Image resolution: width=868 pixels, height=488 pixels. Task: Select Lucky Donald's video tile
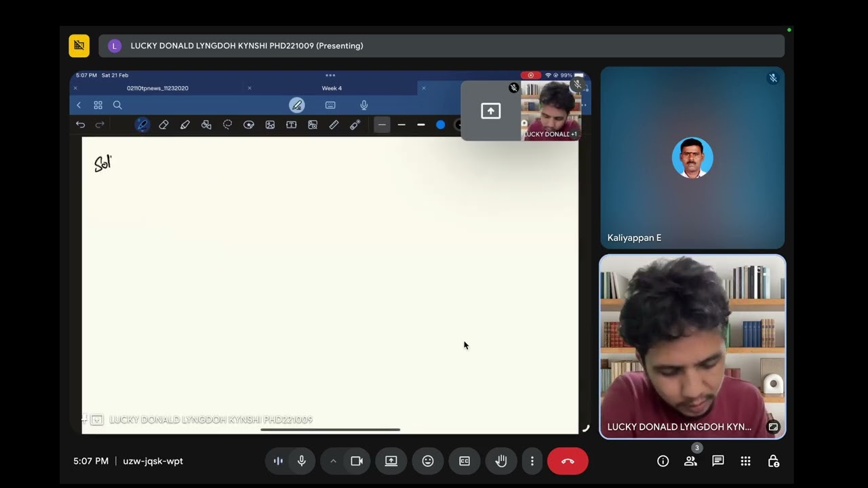tap(692, 347)
